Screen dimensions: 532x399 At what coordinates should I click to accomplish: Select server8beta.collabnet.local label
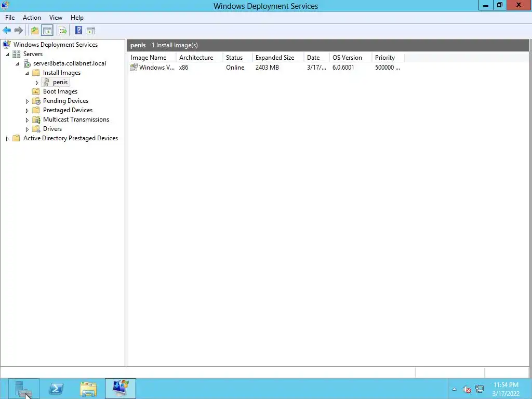[70, 63]
